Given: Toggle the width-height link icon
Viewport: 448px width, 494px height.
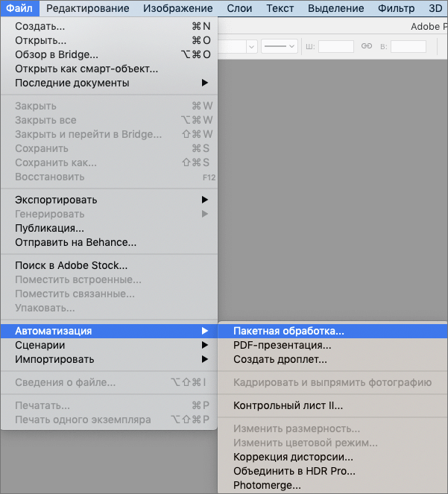Looking at the screenshot, I should tap(366, 46).
